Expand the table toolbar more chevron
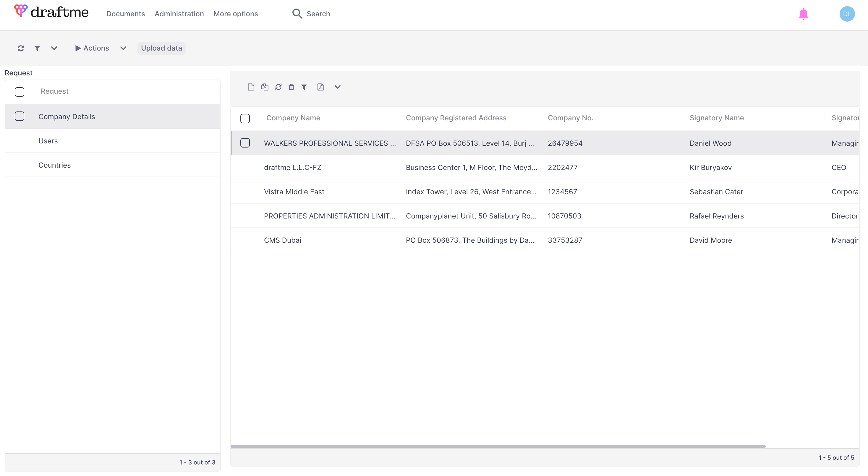The width and height of the screenshot is (868, 476). pos(337,87)
